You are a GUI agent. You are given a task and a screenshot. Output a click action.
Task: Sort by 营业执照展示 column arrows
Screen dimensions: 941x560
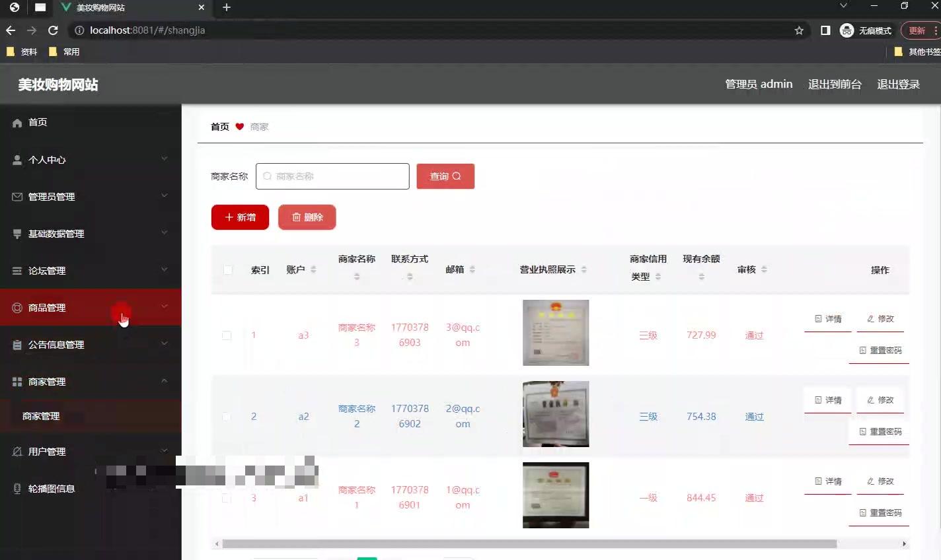tap(583, 269)
